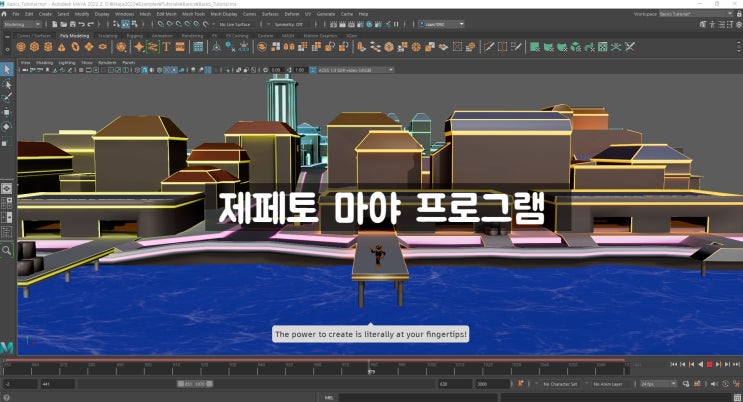The height and width of the screenshot is (402, 743).
Task: Click the playback end time field 638
Action: point(454,384)
